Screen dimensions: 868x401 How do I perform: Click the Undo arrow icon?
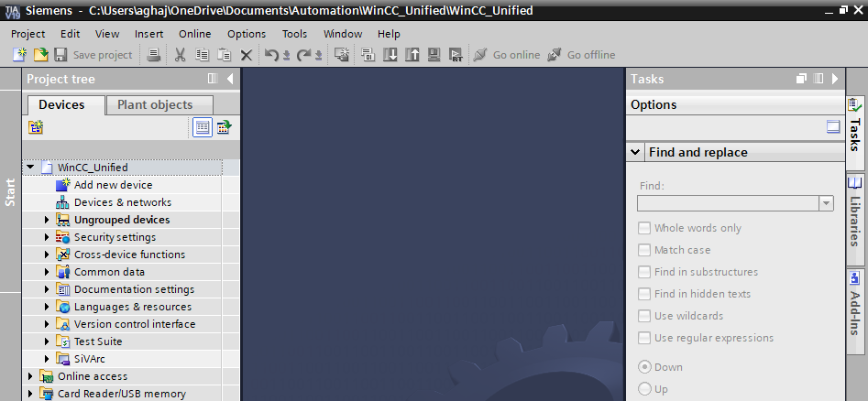[270, 54]
